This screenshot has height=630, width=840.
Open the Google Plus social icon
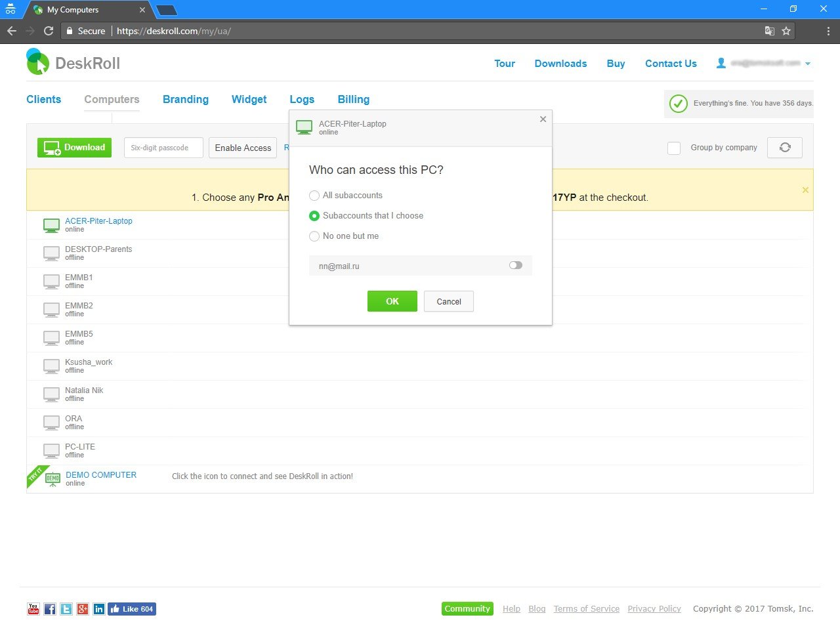pos(83,609)
